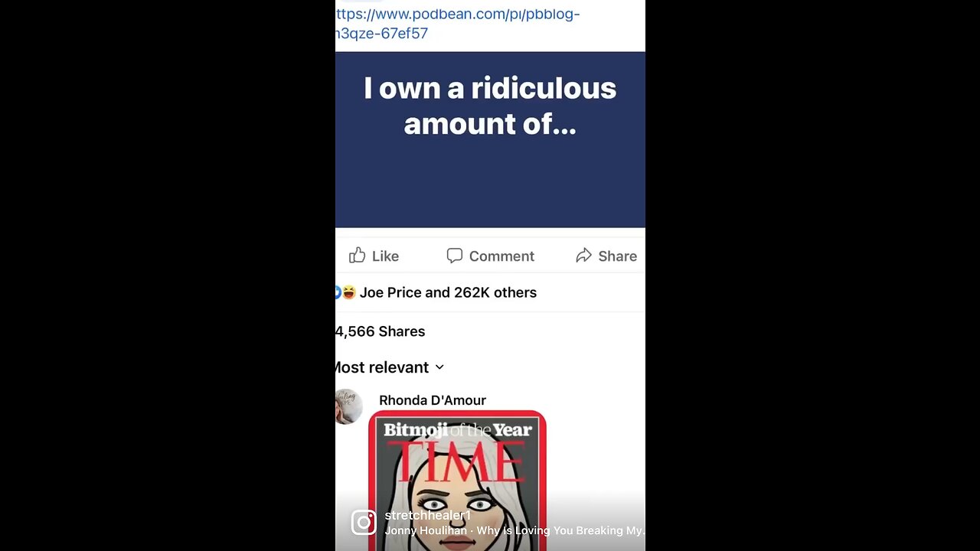Viewport: 980px width, 551px height.
Task: Open the 4,566 Shares list
Action: pos(380,331)
